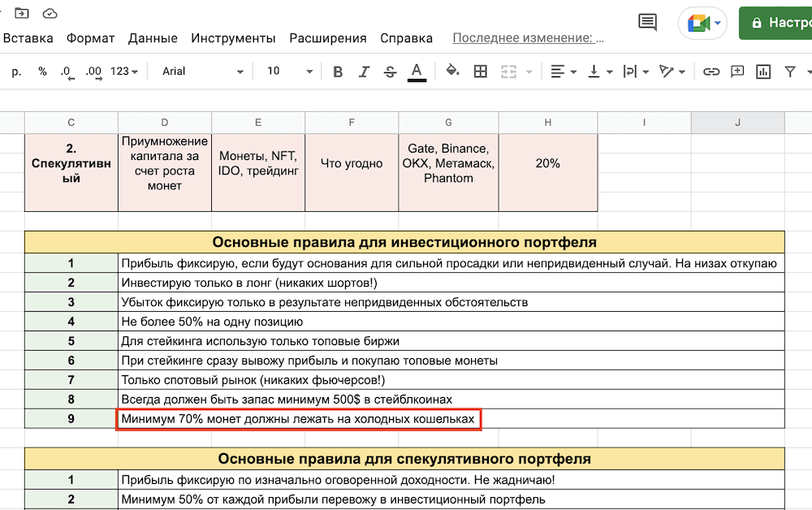Open the Последнее изменение link
Viewport: 812px width, 510px height.
point(529,38)
